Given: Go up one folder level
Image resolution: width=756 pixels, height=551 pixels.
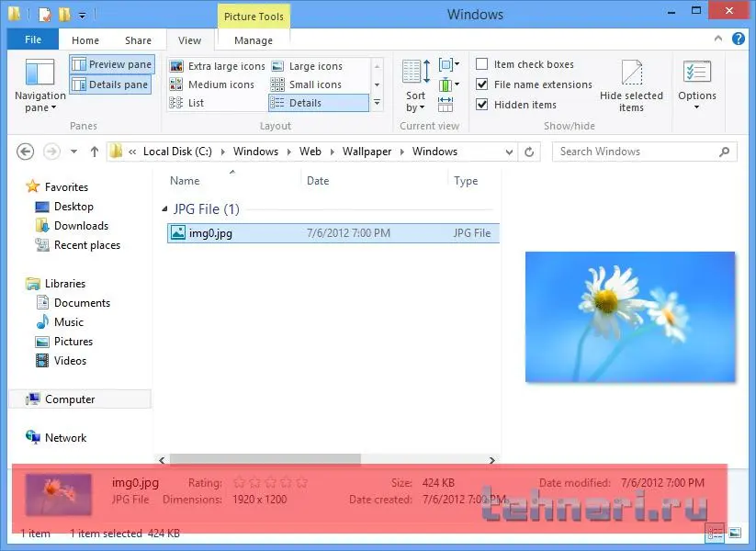Looking at the screenshot, I should [x=95, y=152].
